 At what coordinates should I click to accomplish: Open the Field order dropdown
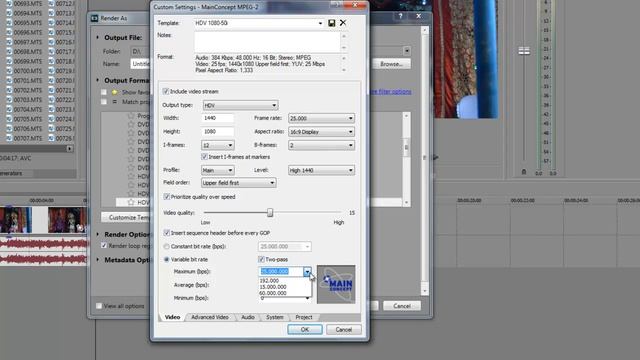pos(238,183)
